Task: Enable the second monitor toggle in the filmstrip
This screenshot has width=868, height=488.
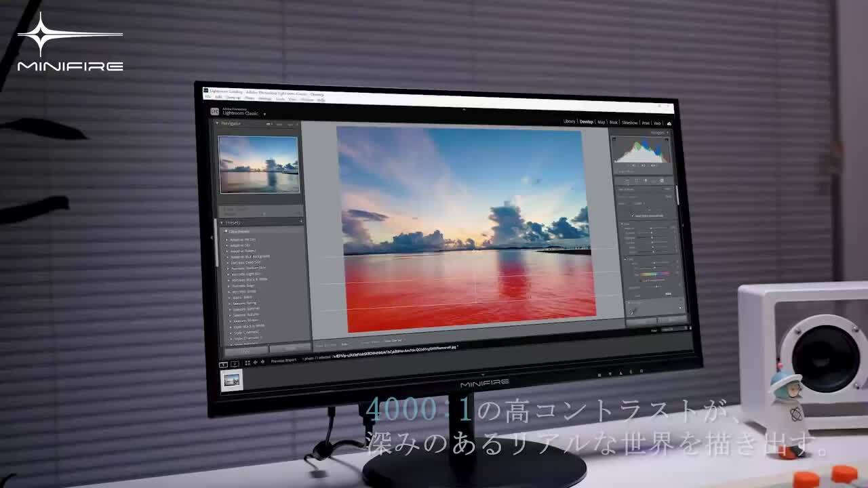Action: coord(234,363)
